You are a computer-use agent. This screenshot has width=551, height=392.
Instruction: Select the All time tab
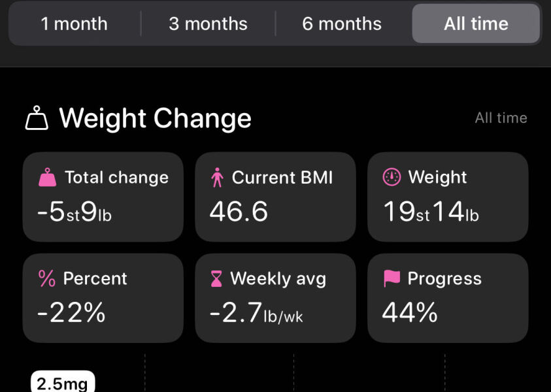(x=476, y=24)
